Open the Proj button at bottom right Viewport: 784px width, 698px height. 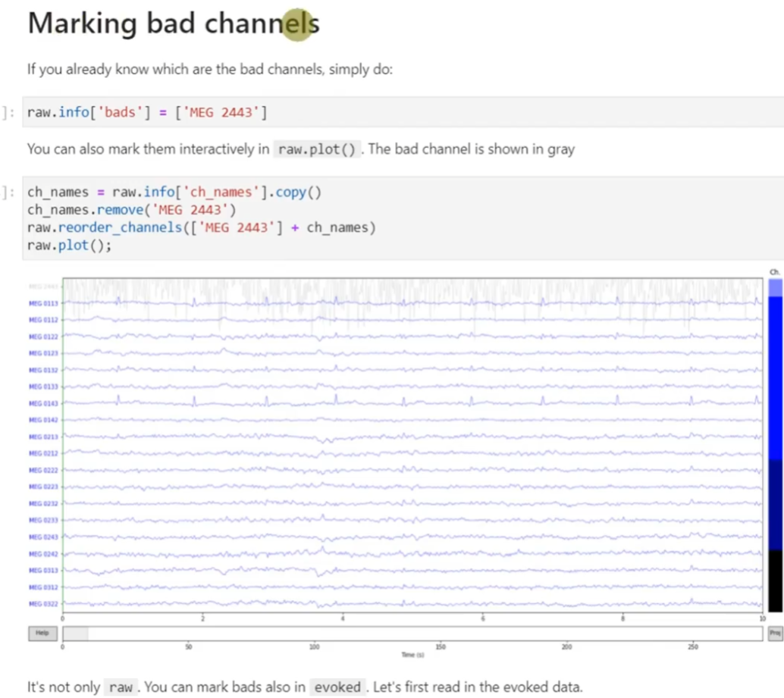pyautogui.click(x=775, y=633)
